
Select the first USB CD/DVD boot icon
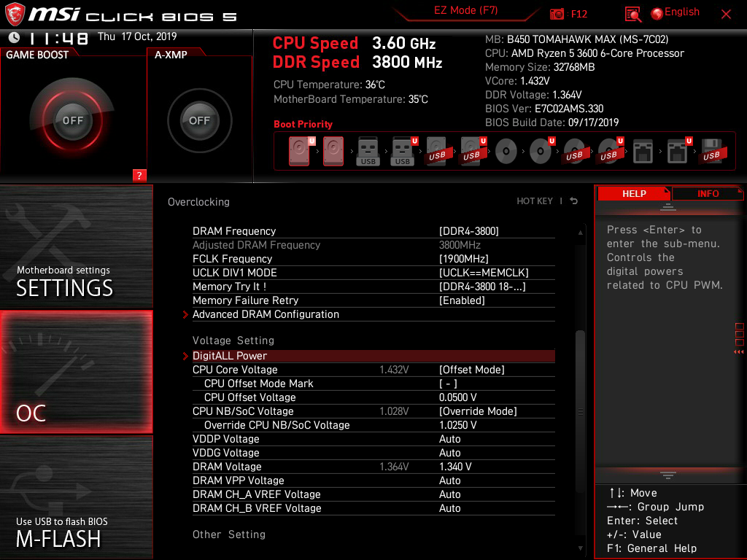[x=575, y=152]
